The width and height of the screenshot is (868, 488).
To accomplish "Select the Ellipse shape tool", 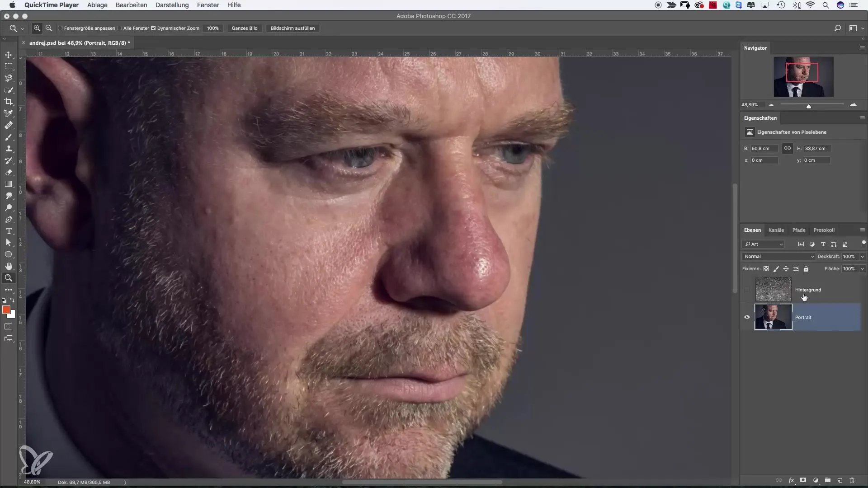I will click(x=9, y=254).
